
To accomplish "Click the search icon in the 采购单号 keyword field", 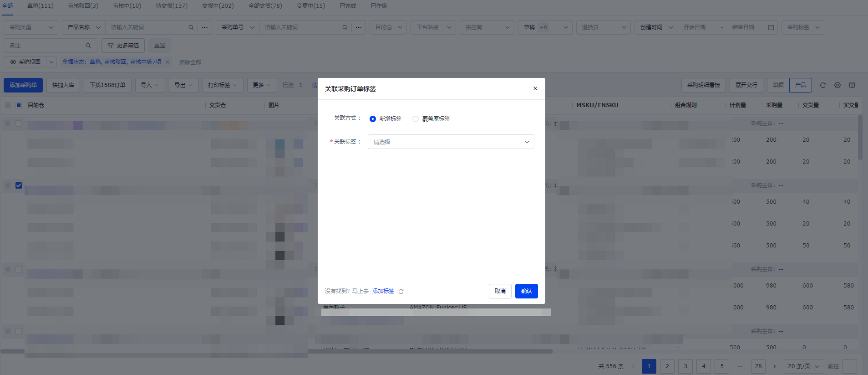I will (345, 27).
